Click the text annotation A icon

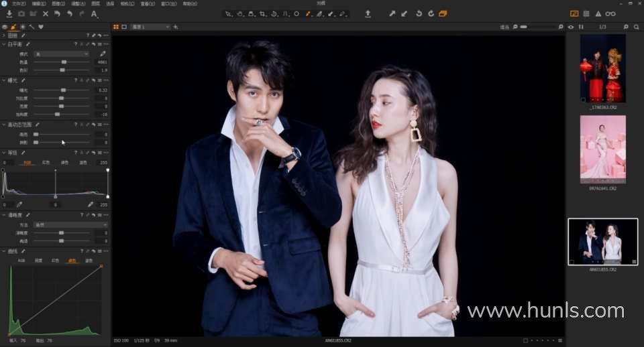[94, 13]
